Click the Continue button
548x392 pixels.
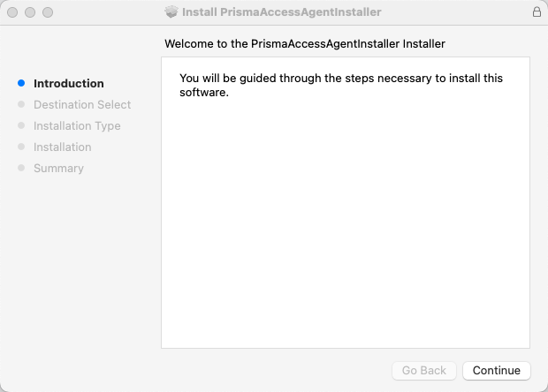click(497, 371)
